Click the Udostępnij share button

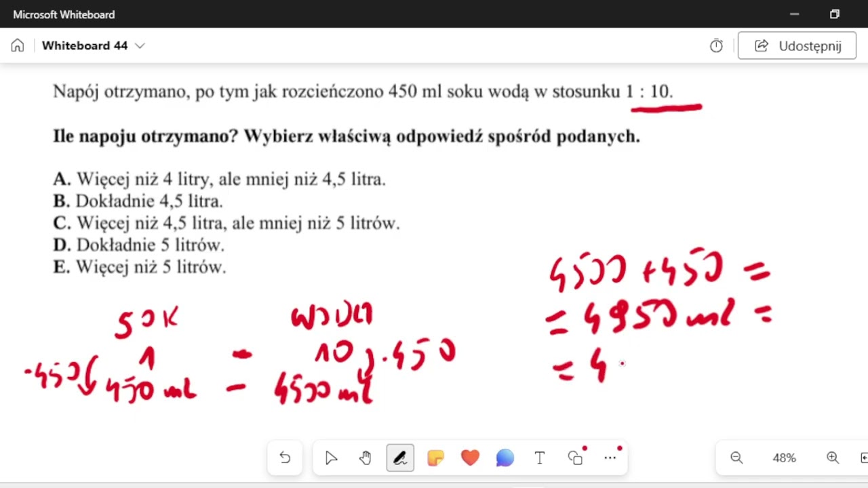pyautogui.click(x=797, y=45)
